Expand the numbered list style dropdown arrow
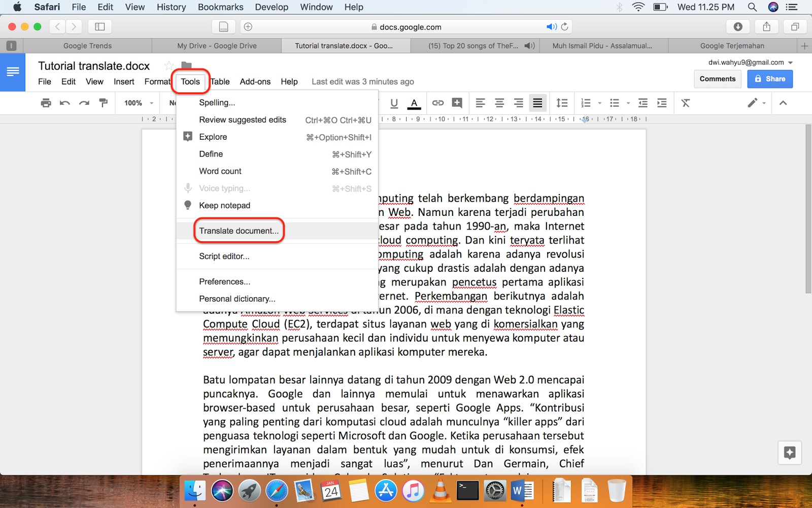The height and width of the screenshot is (508, 812). coord(599,103)
